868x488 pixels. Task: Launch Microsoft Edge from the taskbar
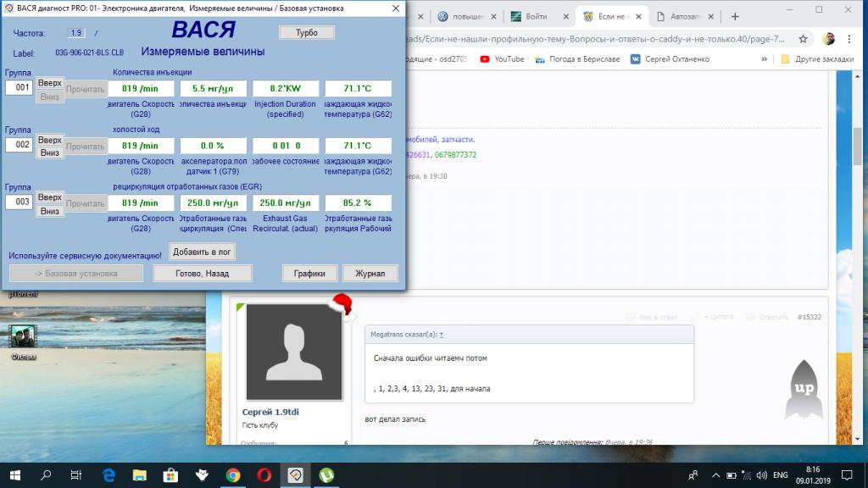click(x=108, y=475)
